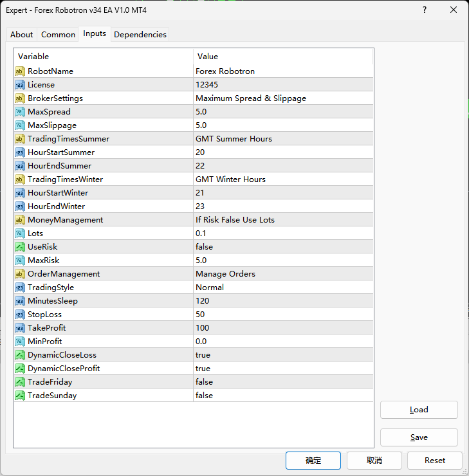
Task: Select the HourStartSummer value 20
Action: coord(283,152)
